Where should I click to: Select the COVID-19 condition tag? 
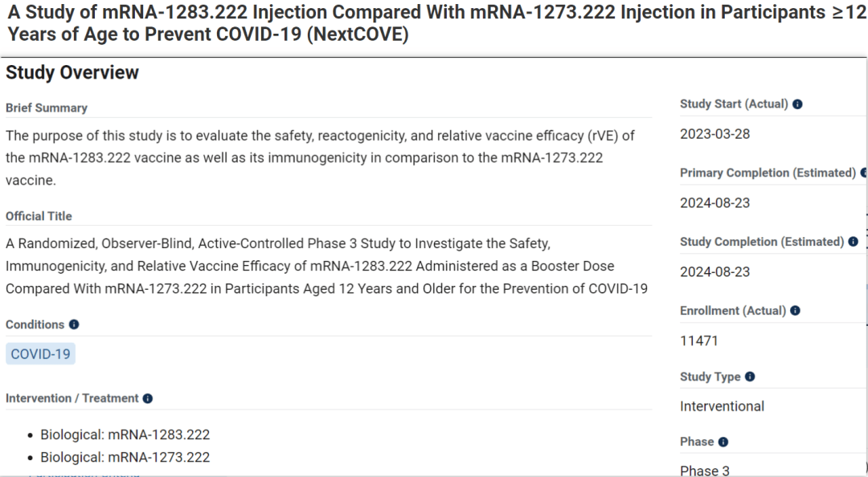click(40, 353)
